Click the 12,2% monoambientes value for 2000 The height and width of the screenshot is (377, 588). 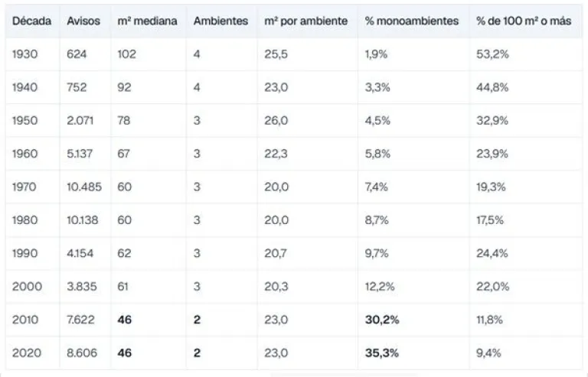[380, 287]
